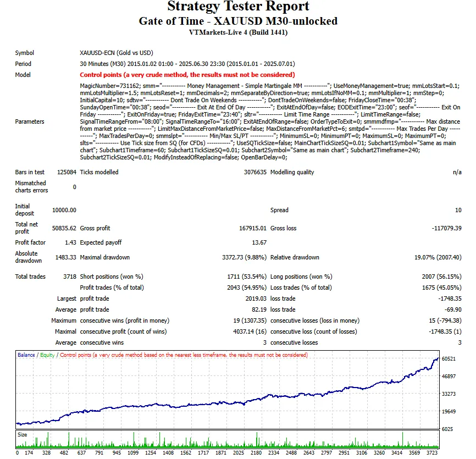Select the Profit factor value 1.43
This screenshot has width=476, height=459.
[70, 242]
